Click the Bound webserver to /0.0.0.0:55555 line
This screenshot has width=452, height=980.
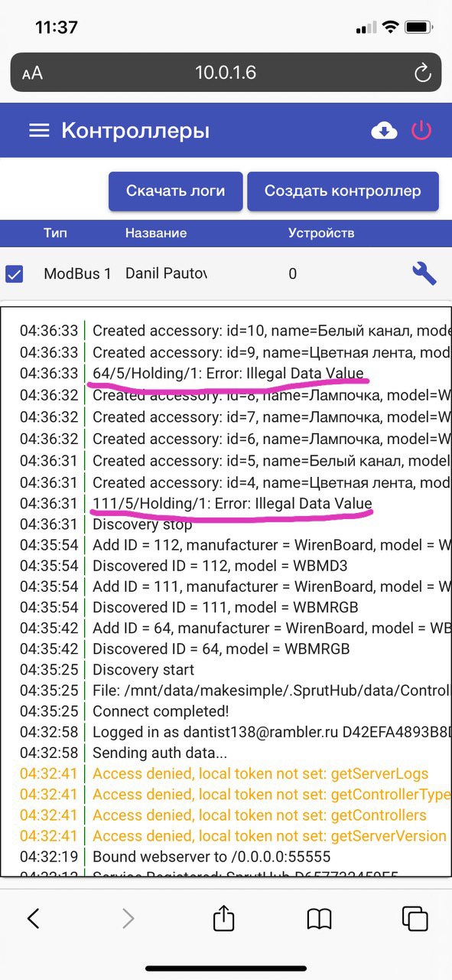(x=212, y=857)
